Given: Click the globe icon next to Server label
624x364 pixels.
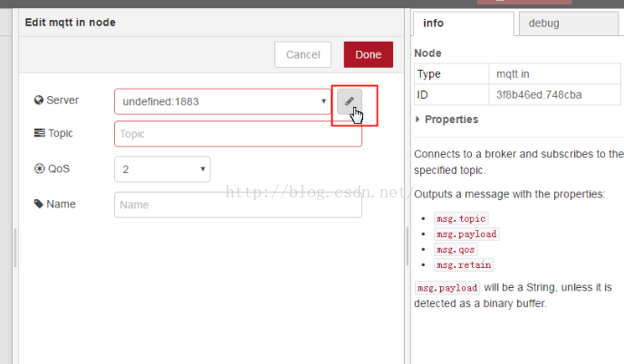Looking at the screenshot, I should [39, 101].
